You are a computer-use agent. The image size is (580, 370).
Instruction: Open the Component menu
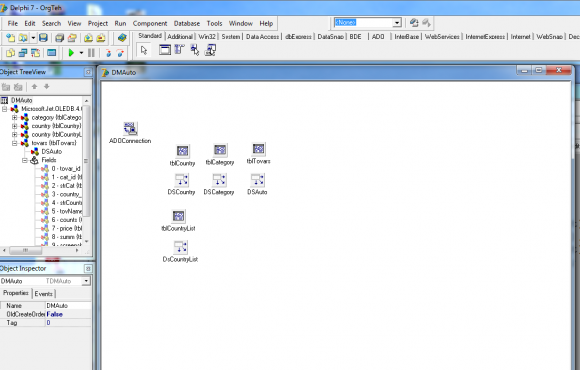(x=150, y=23)
